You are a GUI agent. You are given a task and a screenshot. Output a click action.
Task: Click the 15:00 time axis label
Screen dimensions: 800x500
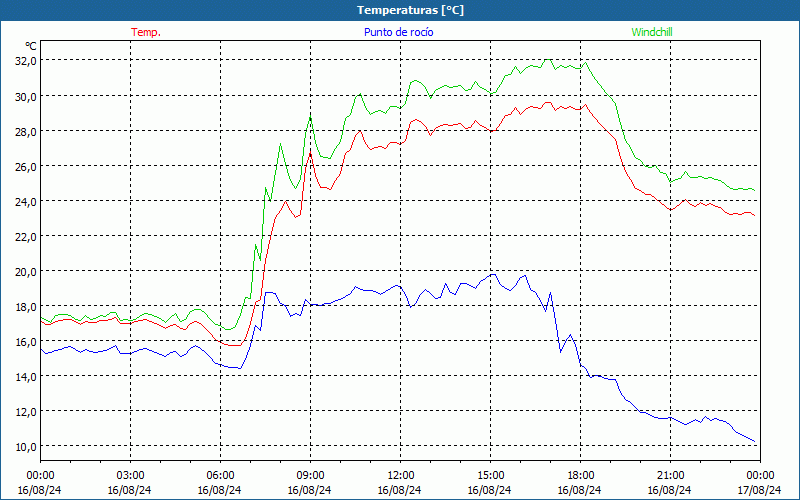[x=490, y=475]
